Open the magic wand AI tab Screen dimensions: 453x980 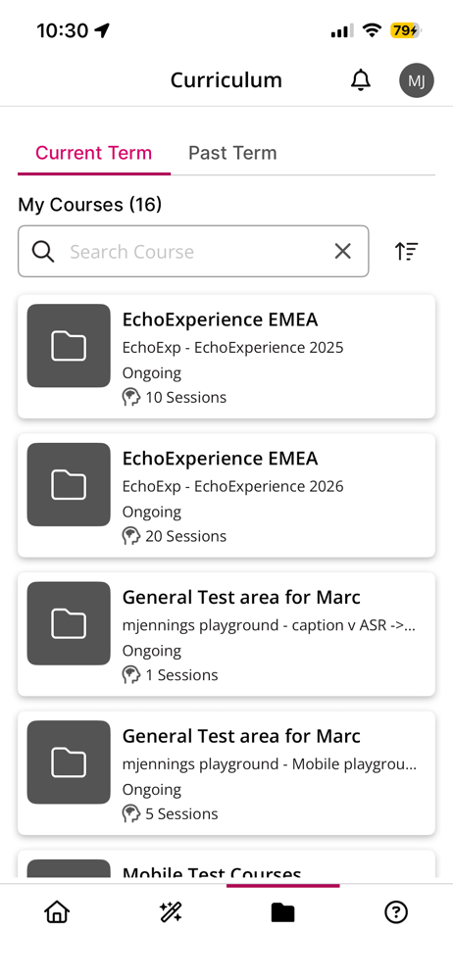[171, 913]
